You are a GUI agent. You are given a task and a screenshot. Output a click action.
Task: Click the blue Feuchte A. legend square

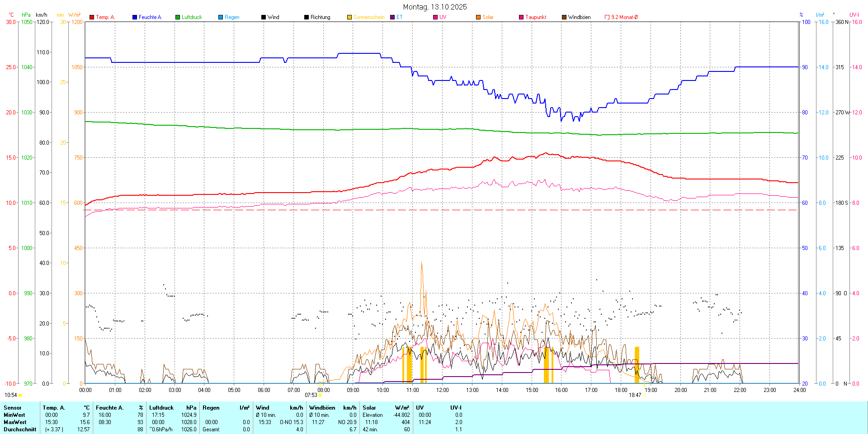(135, 17)
